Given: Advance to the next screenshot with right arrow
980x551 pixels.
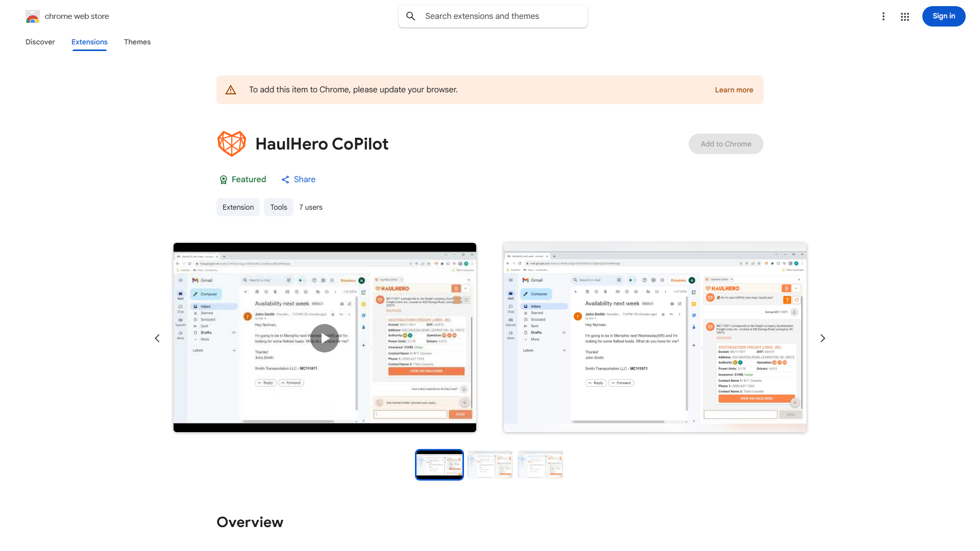Looking at the screenshot, I should coord(822,338).
